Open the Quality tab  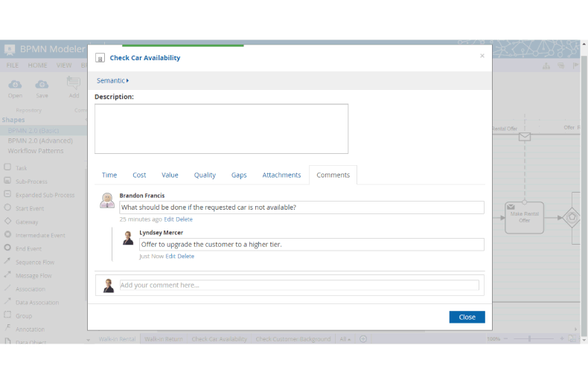205,176
